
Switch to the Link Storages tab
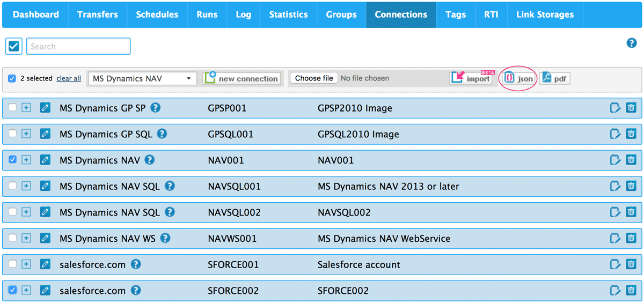545,14
